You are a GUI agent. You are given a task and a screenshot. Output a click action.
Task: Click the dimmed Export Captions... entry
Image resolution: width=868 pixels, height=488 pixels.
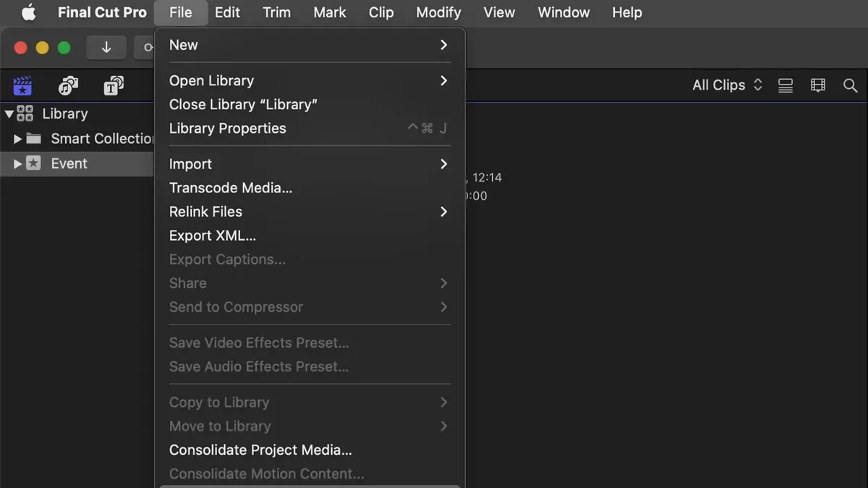pos(310,260)
